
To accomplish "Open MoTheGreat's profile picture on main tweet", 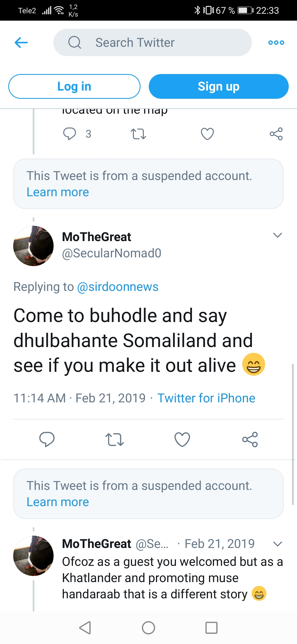I will tap(34, 246).
